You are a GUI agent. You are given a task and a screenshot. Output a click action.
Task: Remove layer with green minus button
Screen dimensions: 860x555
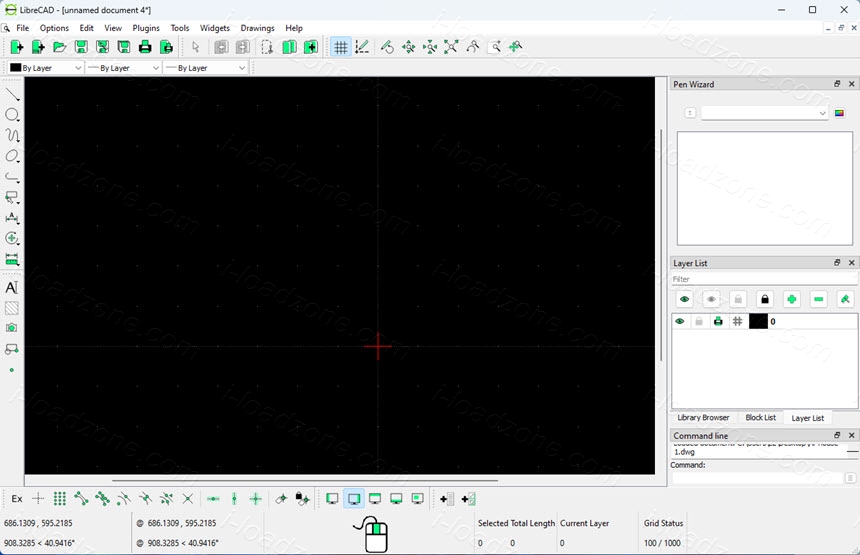pyautogui.click(x=818, y=299)
